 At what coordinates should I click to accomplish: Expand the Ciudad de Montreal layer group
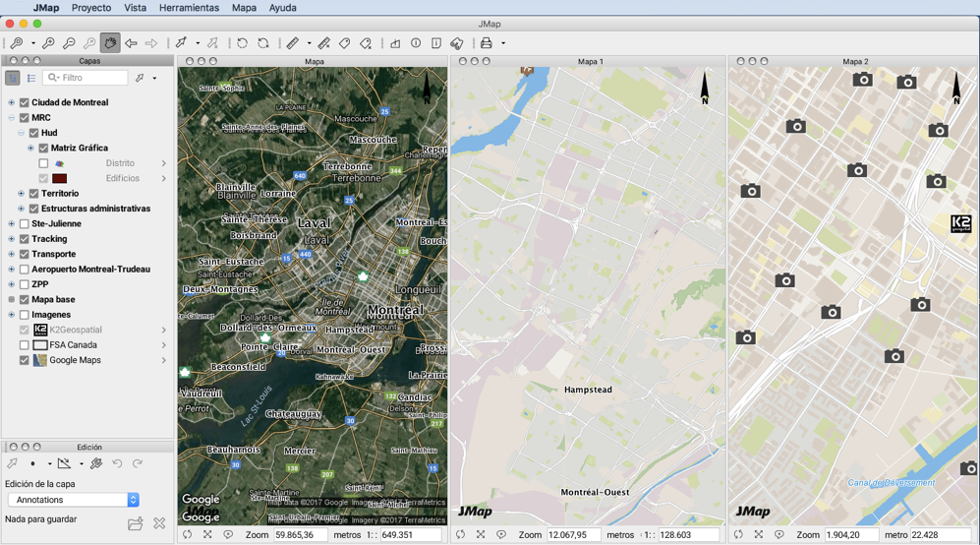[11, 102]
